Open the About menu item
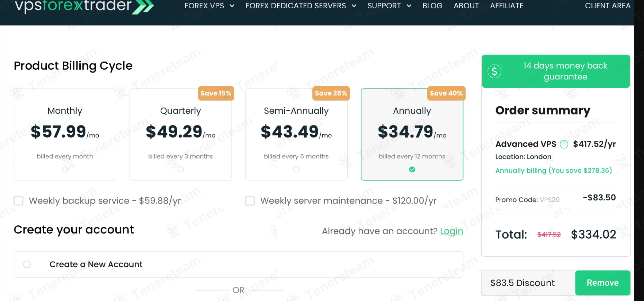 (466, 6)
